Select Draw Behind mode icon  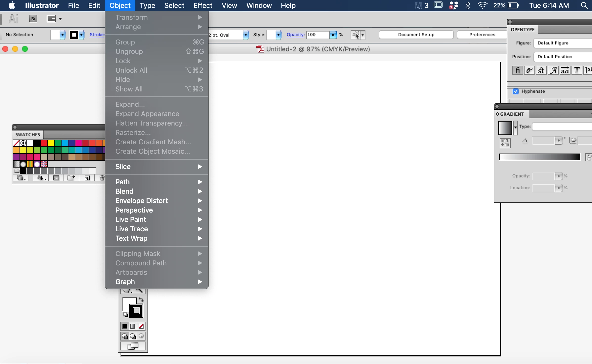pyautogui.click(x=133, y=336)
